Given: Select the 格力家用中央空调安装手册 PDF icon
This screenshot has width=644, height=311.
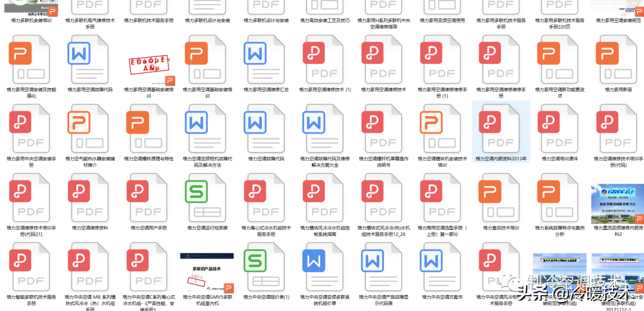Looking at the screenshot, I should pos(29,129).
